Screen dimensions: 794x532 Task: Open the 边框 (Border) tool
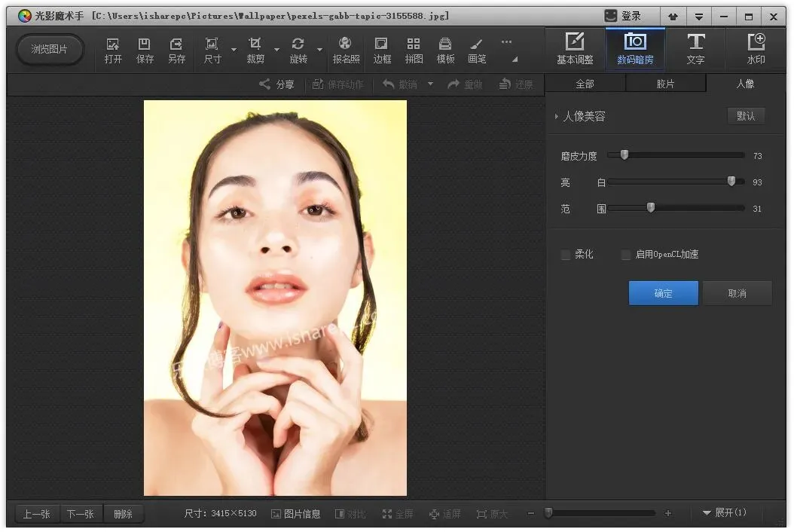click(x=382, y=50)
